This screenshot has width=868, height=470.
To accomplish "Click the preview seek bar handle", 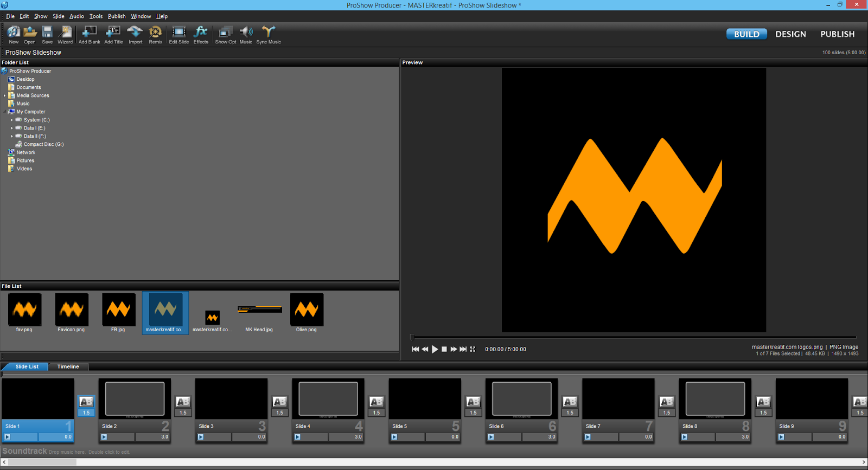I will pos(412,337).
